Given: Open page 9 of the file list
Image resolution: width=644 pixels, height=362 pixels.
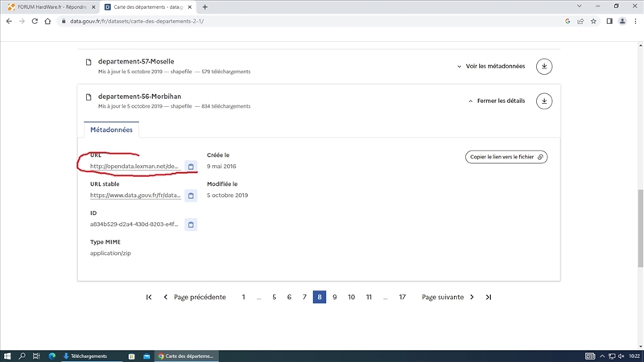Looking at the screenshot, I should click(335, 297).
